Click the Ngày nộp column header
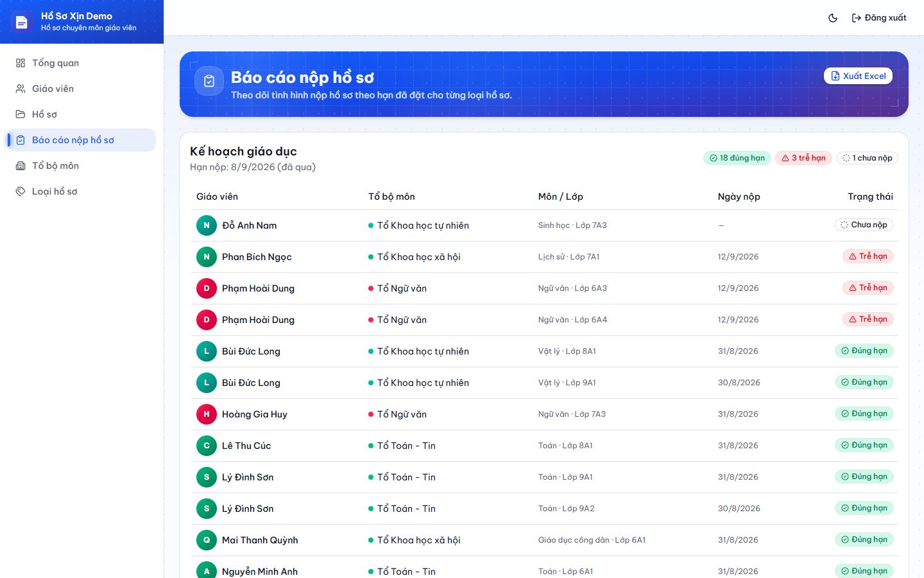The height and width of the screenshot is (578, 924). 739,197
